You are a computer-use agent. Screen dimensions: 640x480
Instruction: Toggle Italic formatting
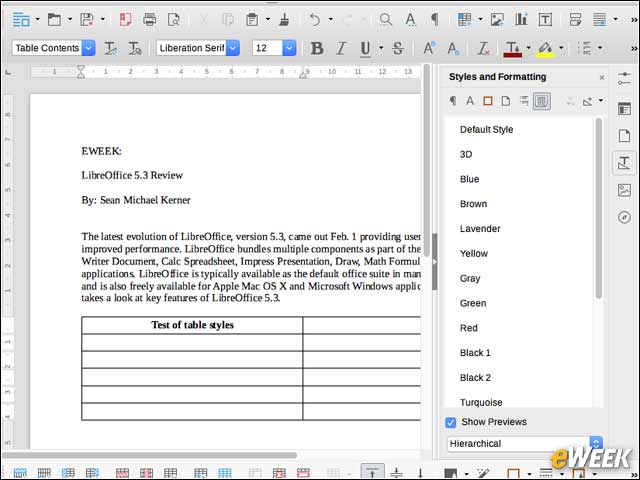click(341, 48)
